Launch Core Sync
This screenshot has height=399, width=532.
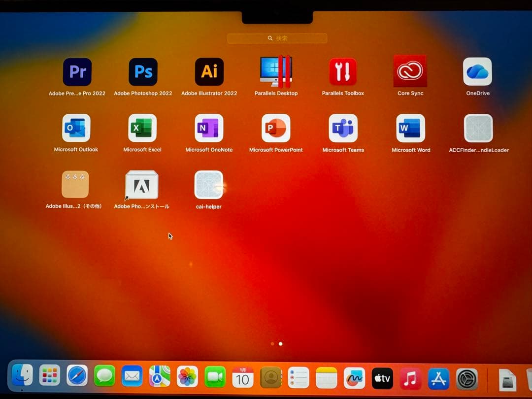tap(410, 71)
